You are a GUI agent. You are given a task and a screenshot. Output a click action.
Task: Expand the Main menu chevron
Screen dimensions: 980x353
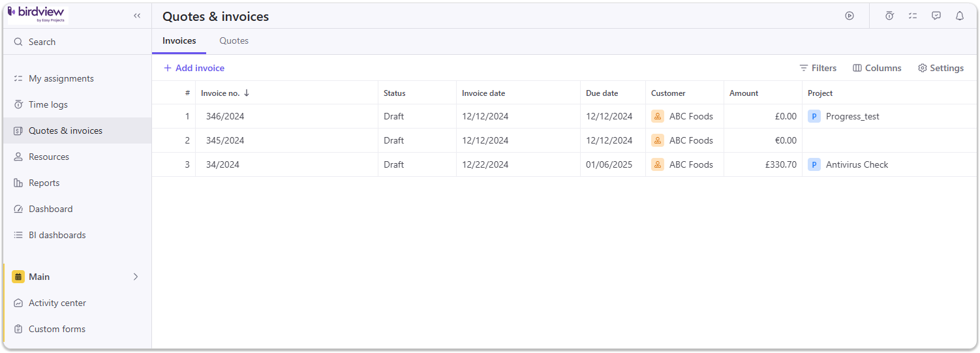coord(136,277)
